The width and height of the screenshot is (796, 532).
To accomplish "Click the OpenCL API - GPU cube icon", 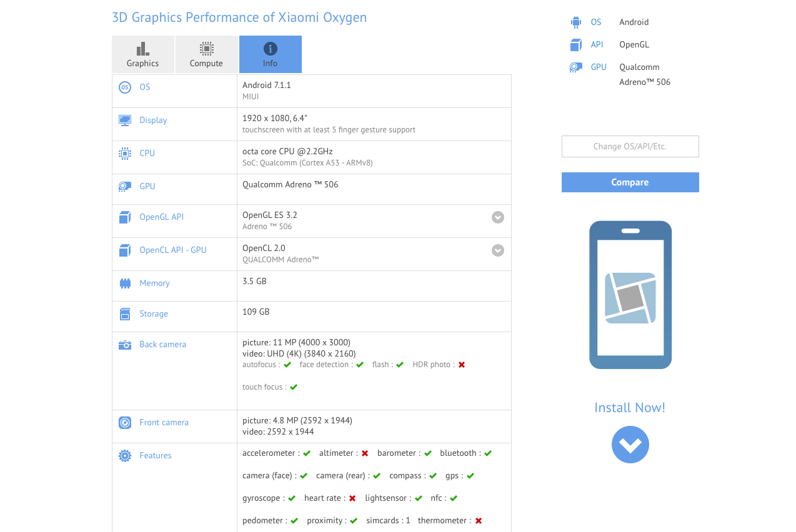I will [x=125, y=250].
